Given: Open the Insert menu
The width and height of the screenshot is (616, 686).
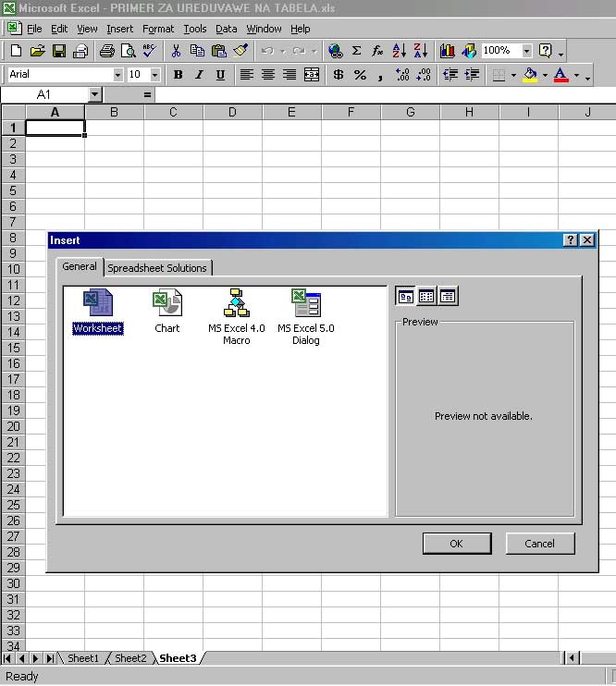Looking at the screenshot, I should 119,29.
